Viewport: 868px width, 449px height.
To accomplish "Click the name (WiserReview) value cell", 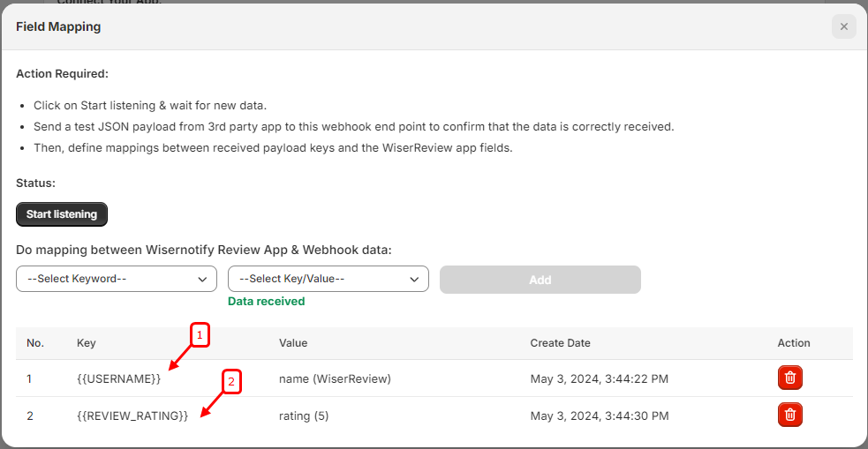I will click(x=335, y=379).
